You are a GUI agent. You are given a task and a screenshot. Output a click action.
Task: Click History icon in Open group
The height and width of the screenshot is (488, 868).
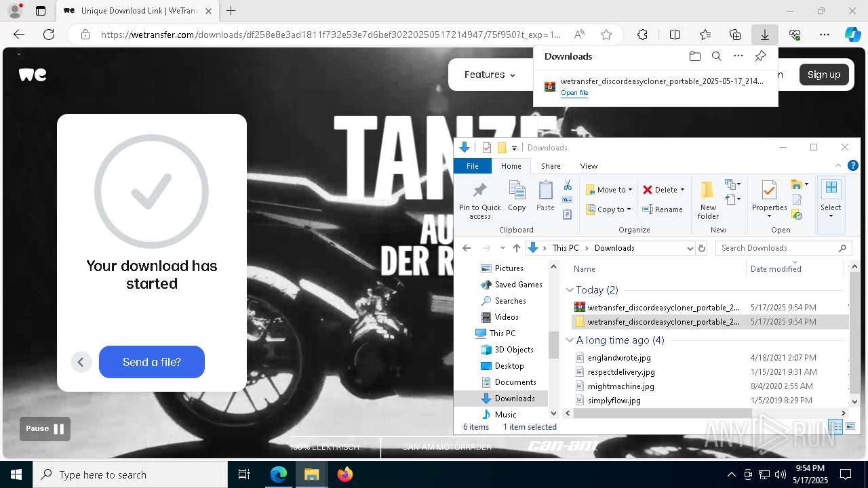[797, 215]
